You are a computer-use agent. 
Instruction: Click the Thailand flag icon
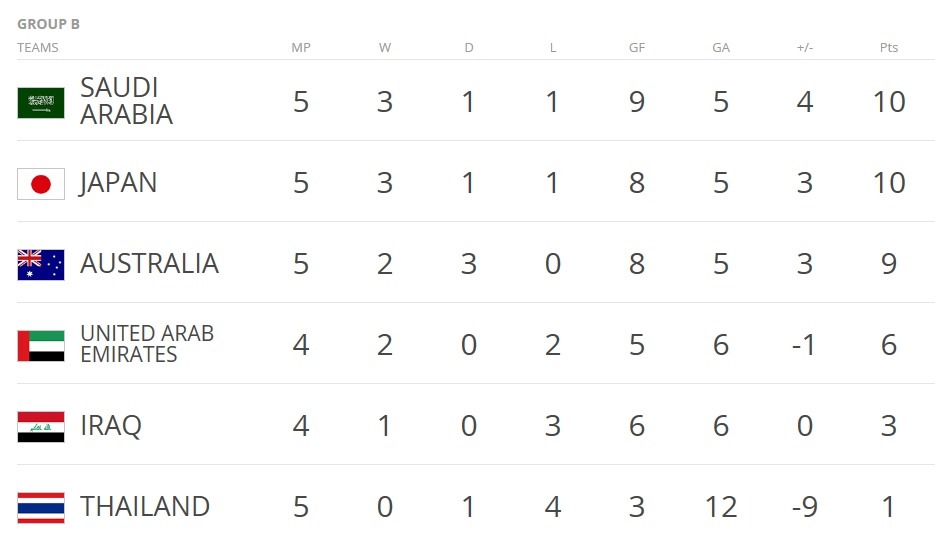[41, 508]
